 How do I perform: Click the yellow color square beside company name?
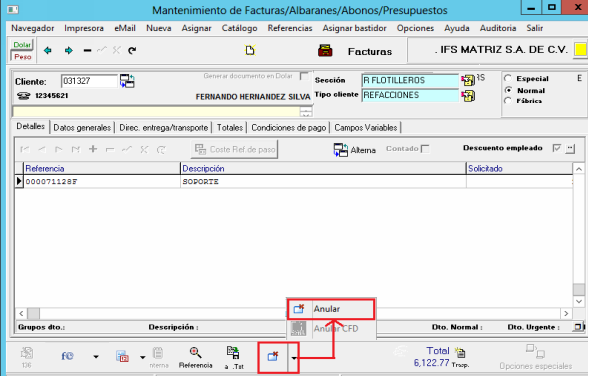click(x=580, y=49)
